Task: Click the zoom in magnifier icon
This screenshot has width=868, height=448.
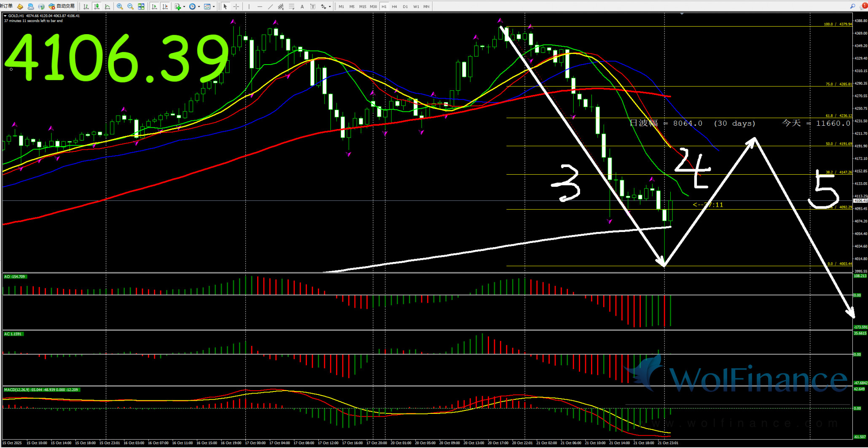Action: coord(120,6)
